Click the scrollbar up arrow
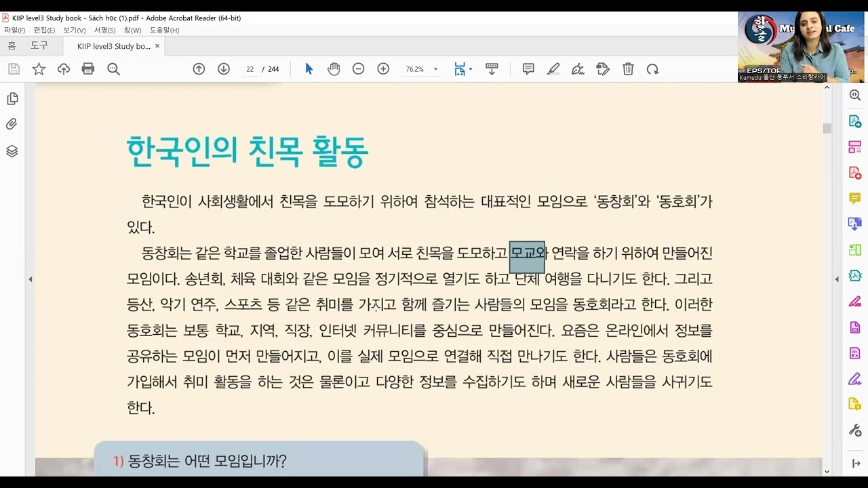The height and width of the screenshot is (488, 868). 827,87
